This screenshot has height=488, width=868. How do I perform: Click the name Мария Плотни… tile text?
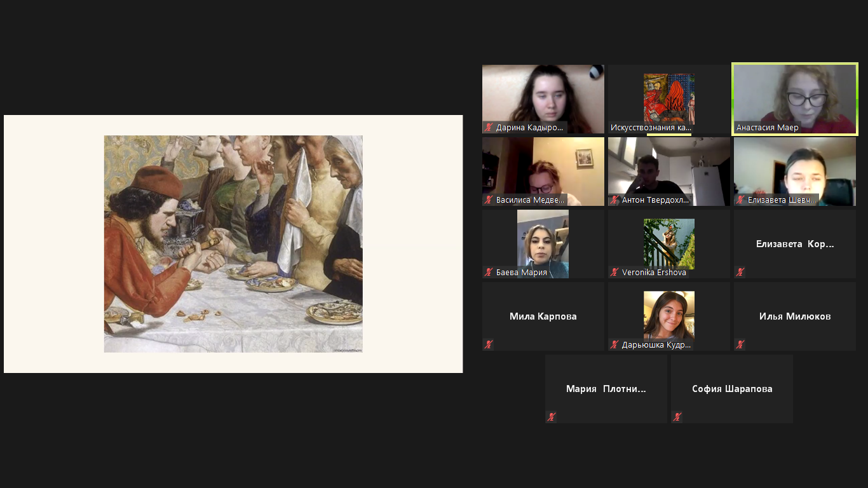pyautogui.click(x=606, y=389)
